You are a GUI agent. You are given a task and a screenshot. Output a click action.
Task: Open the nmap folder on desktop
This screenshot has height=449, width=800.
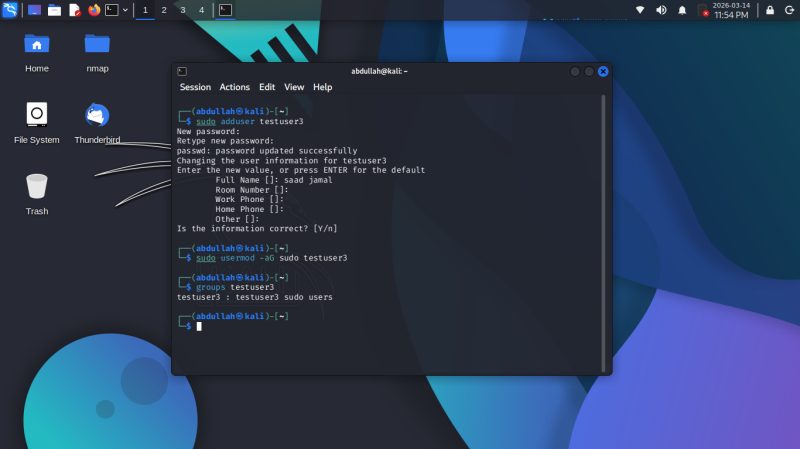[x=97, y=44]
